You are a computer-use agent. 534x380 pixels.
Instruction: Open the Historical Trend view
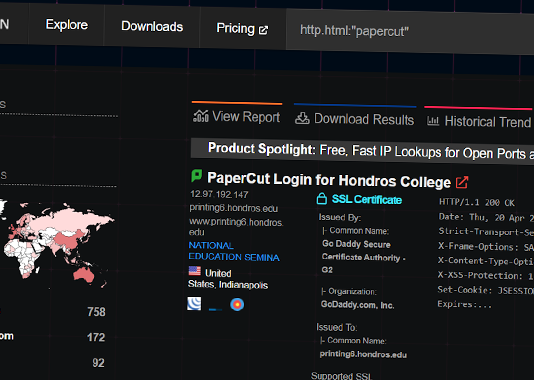pyautogui.click(x=479, y=121)
